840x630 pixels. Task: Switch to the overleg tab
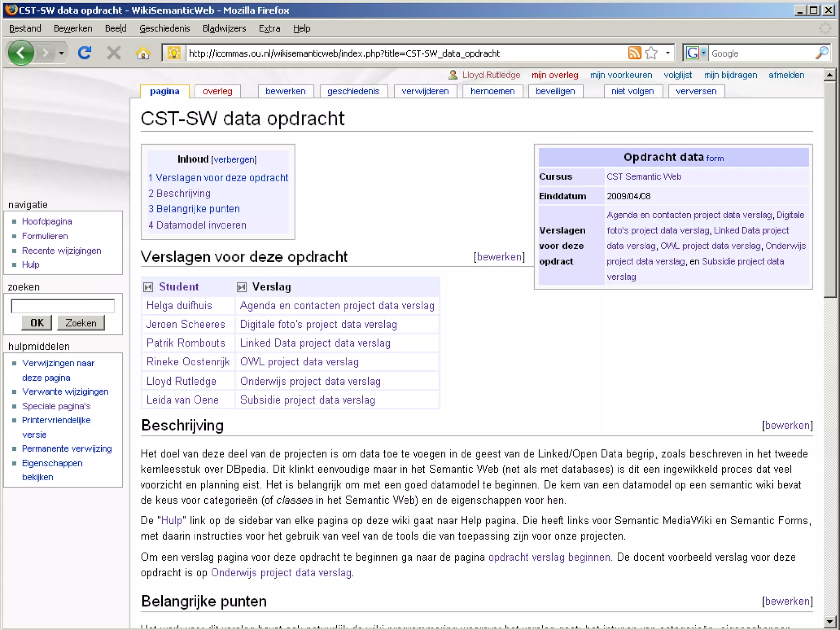(x=217, y=91)
